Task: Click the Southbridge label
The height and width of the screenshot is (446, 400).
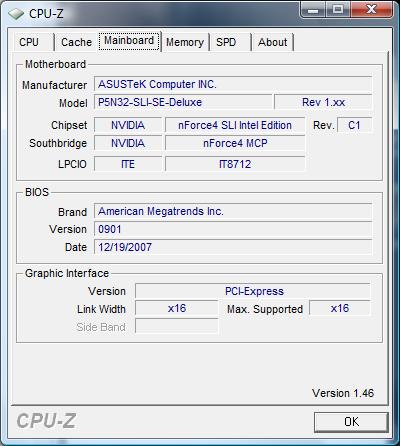Action: 58,143
